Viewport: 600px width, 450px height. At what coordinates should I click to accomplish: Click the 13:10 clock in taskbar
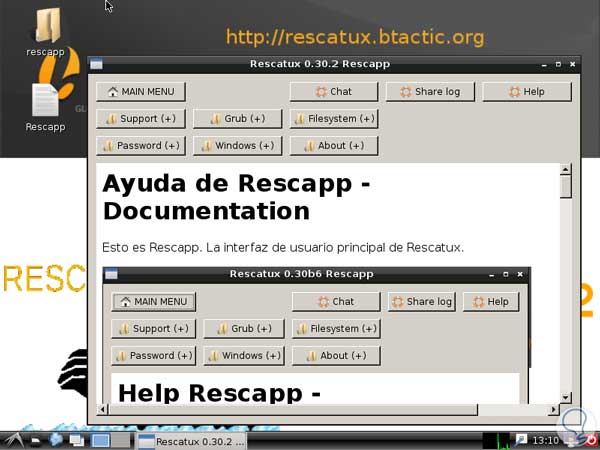[546, 441]
